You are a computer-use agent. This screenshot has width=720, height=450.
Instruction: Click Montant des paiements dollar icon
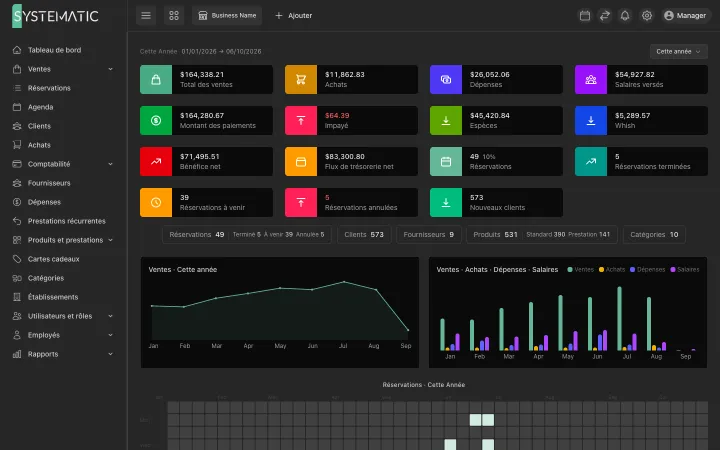coord(156,120)
